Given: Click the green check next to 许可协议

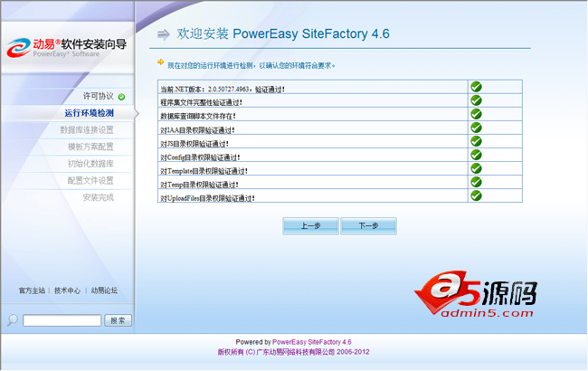Looking at the screenshot, I should point(121,97).
